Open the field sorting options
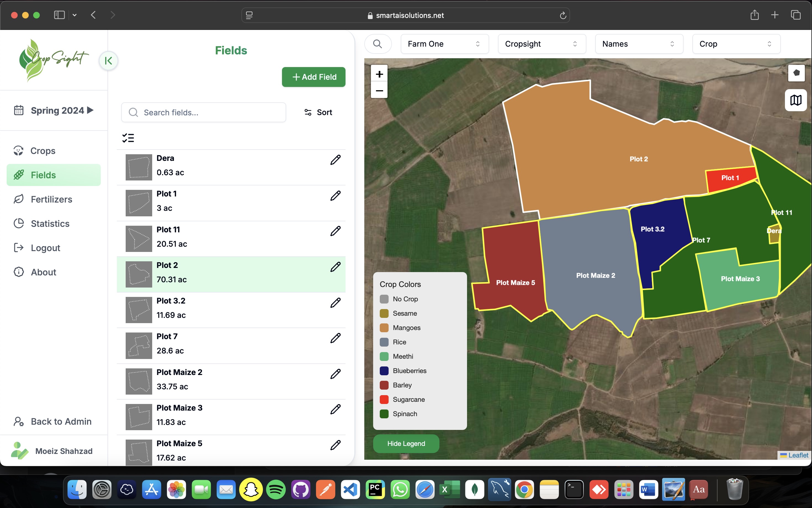Screen dimensions: 812x508 click(x=318, y=112)
